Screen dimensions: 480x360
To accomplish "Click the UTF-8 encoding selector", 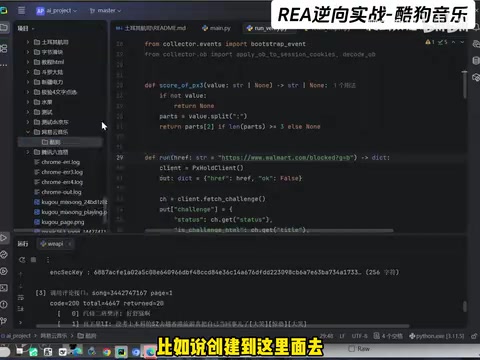I will point(359,336).
